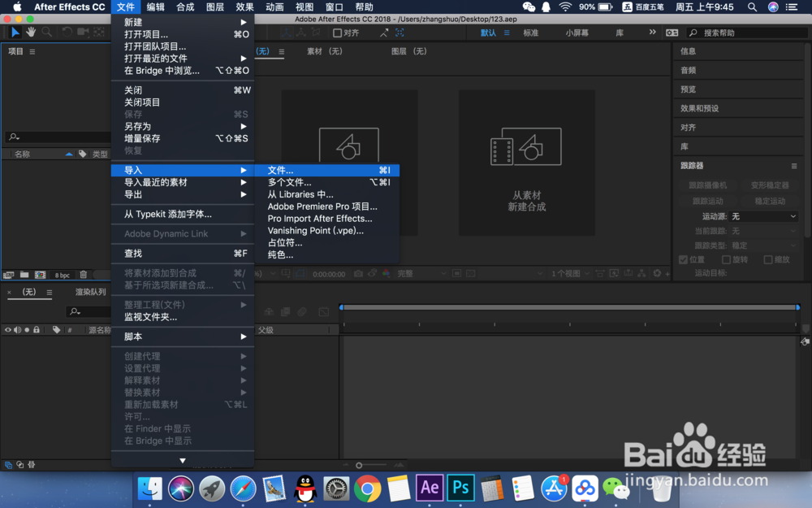Screen dimensions: 812x508
Task: Select 占位符... from Import submenu
Action: (x=327, y=242)
